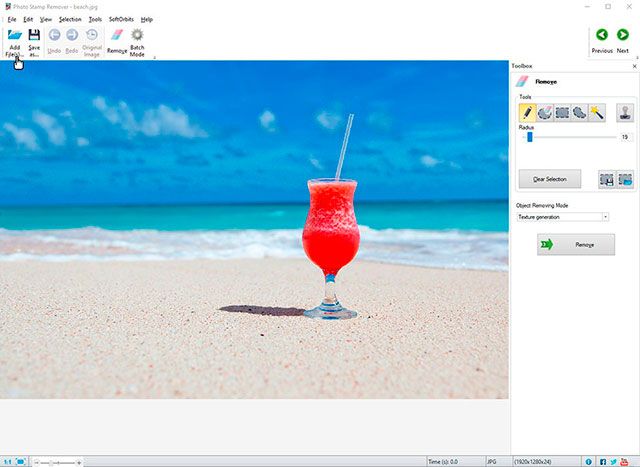Click the Radius value input field

tap(626, 137)
